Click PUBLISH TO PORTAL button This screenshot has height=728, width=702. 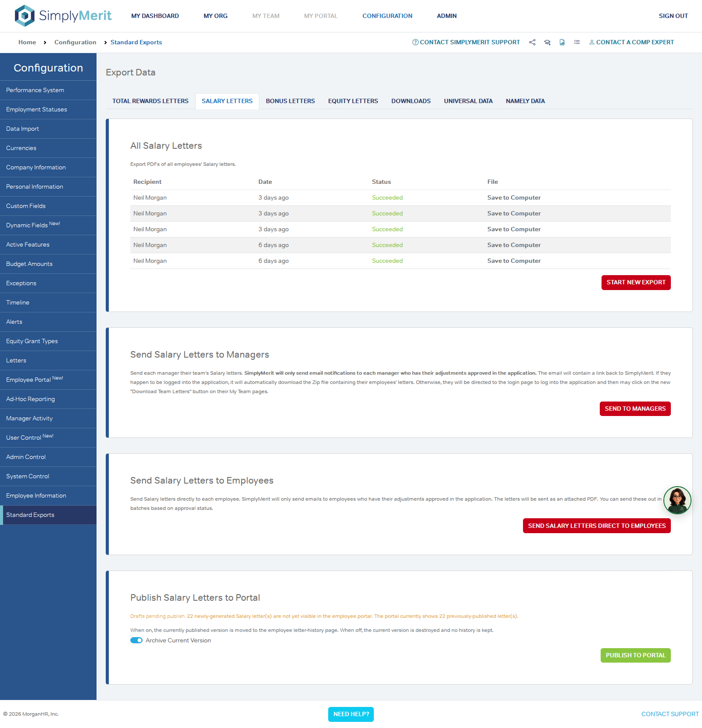(x=635, y=655)
